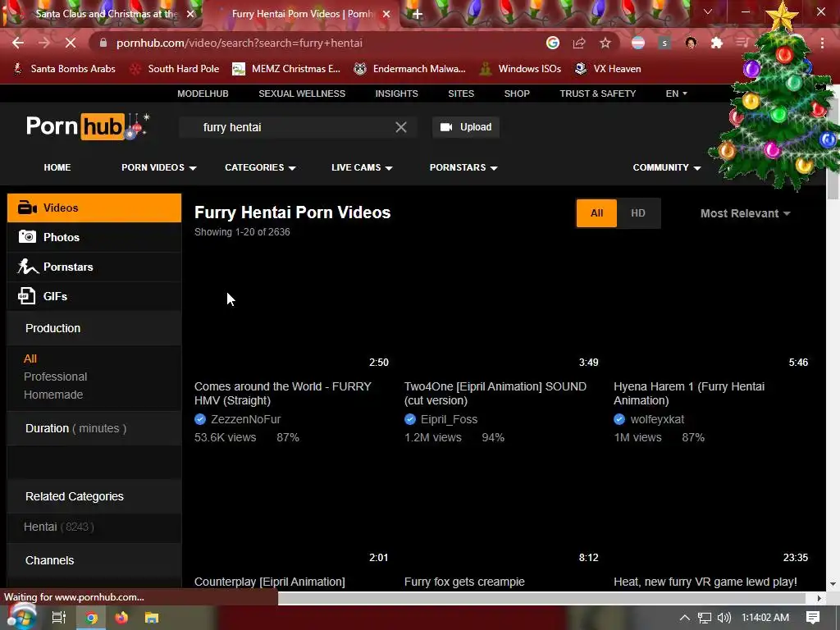Click the Google icon in the address bar
Viewport: 840px width, 630px height.
(x=553, y=43)
